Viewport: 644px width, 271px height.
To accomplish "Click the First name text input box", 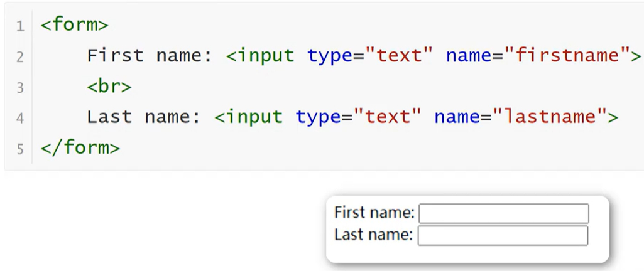I will (x=503, y=213).
